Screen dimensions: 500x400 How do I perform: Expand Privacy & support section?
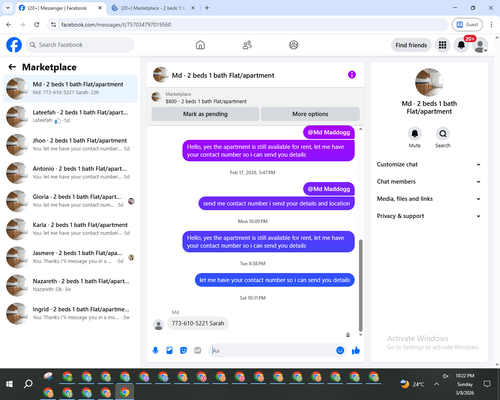point(429,216)
